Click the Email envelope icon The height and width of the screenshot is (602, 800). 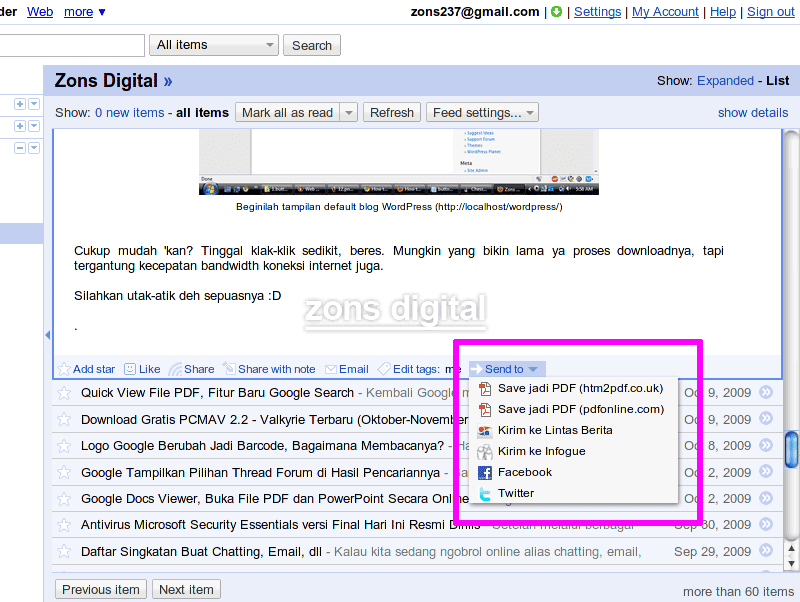pos(331,369)
